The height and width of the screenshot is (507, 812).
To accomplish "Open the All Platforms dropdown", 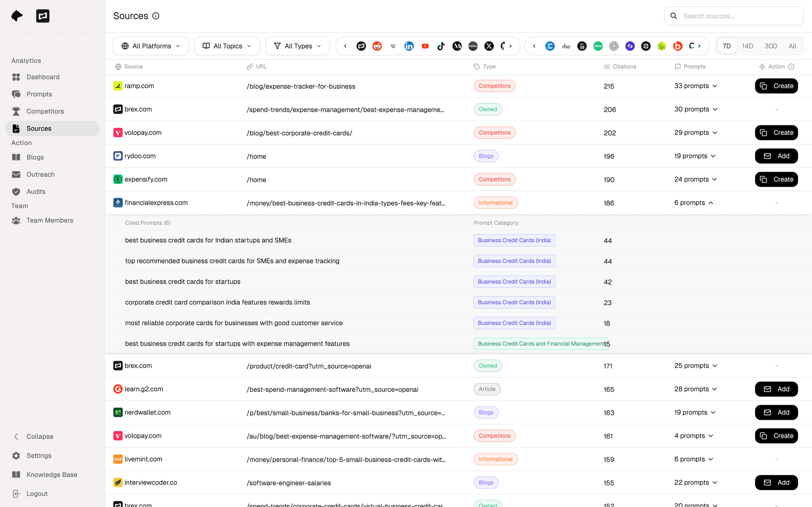I will click(151, 46).
